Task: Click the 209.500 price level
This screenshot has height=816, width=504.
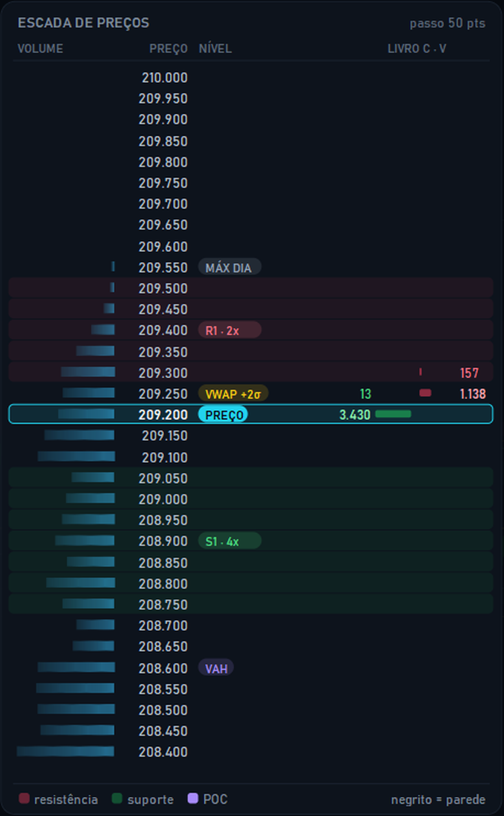Action: tap(163, 289)
